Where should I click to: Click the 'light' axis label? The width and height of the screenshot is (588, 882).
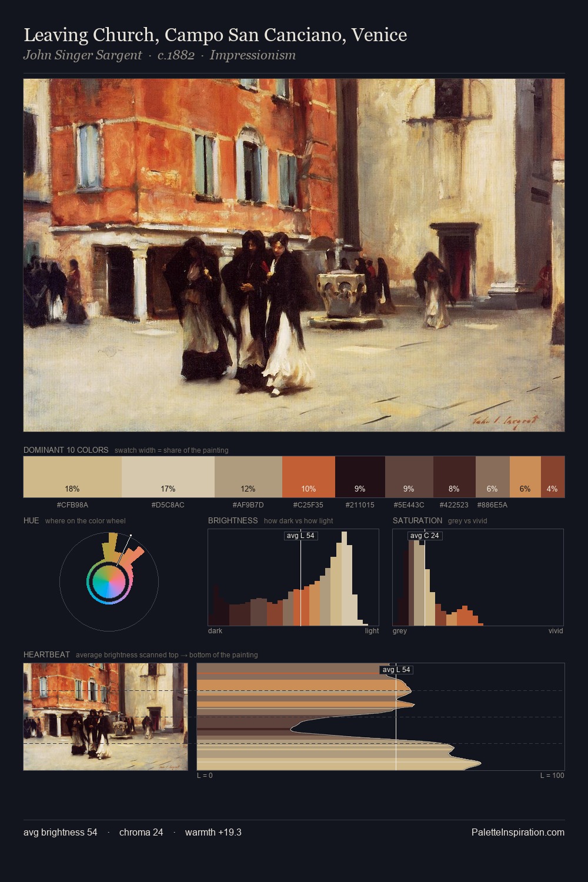tap(372, 631)
